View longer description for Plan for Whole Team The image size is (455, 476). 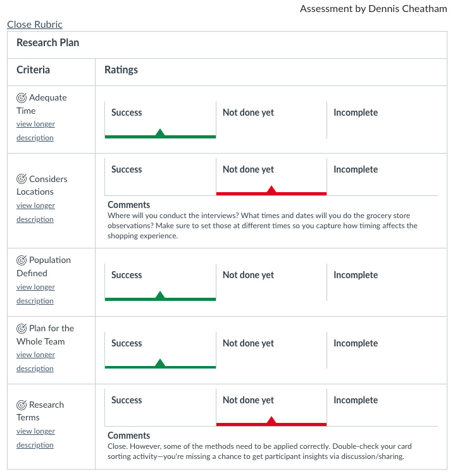point(35,362)
